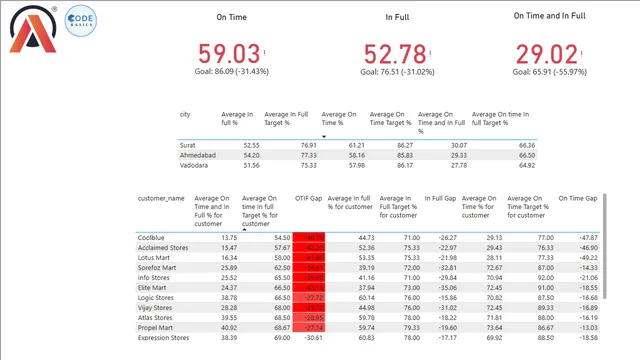The width and height of the screenshot is (640, 360).
Task: Select the Acclaimed Stores customer row
Action: [x=368, y=248]
